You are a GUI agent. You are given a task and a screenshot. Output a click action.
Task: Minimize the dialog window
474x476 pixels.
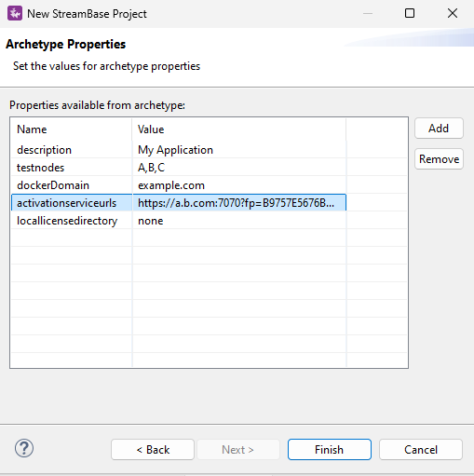point(368,13)
